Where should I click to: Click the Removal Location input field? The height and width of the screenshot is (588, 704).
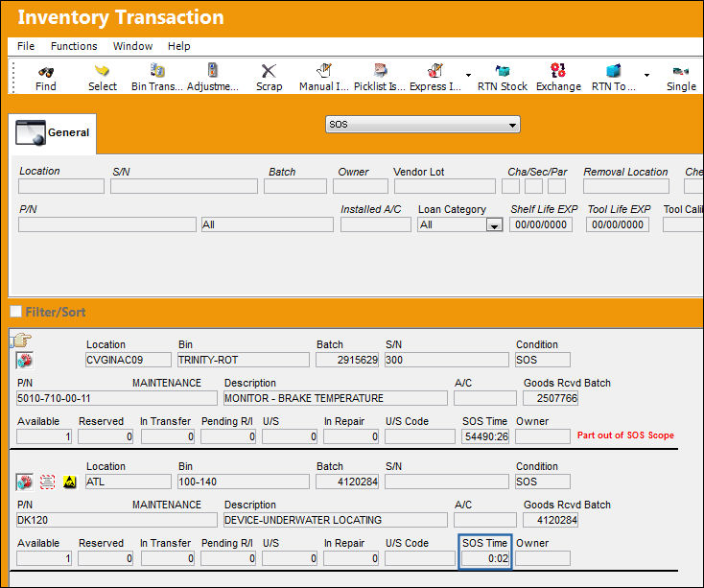[626, 186]
